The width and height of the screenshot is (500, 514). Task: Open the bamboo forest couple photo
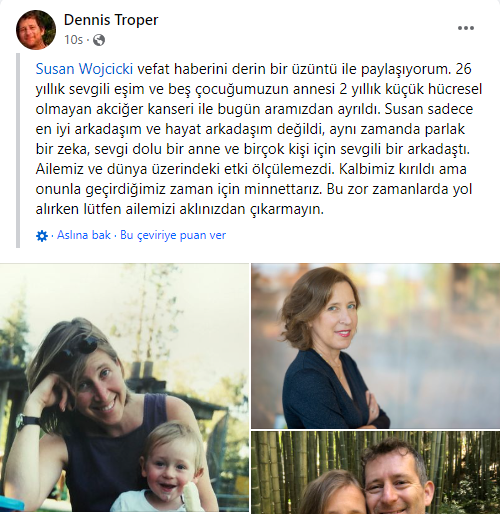coord(376,472)
